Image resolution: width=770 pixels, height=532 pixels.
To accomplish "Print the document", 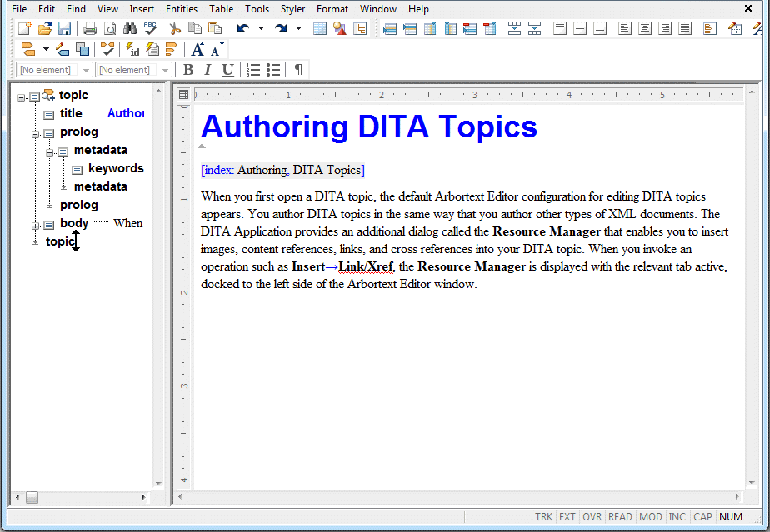I will point(90,28).
